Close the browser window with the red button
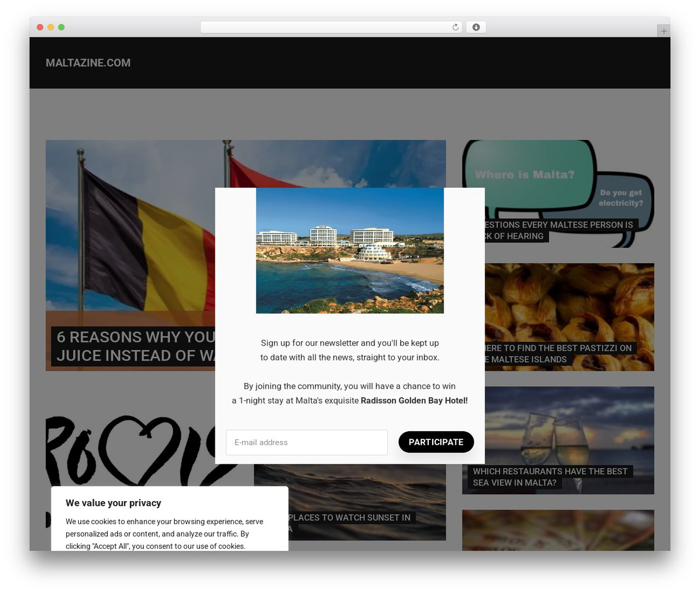This screenshot has width=700, height=593. [x=40, y=27]
